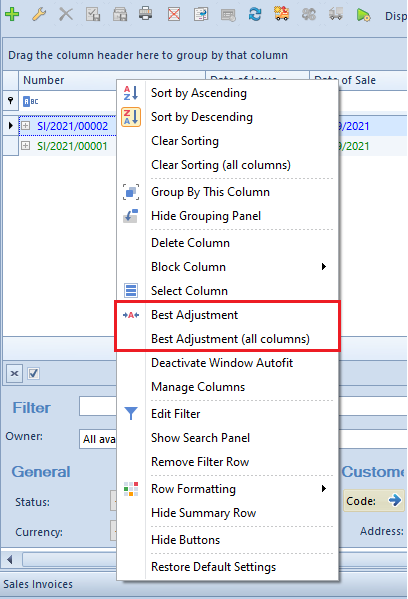Select Restore Default Settings
Screen dimensions: 408x599
pyautogui.click(x=213, y=567)
